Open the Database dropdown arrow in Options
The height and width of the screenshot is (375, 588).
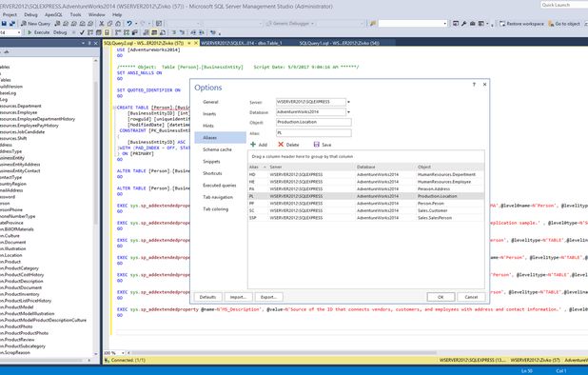click(348, 112)
